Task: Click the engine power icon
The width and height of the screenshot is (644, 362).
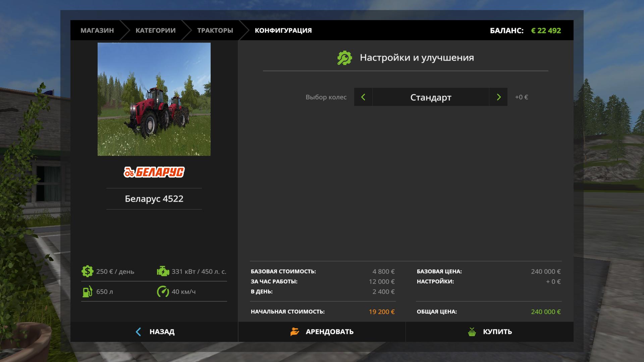Action: (163, 271)
